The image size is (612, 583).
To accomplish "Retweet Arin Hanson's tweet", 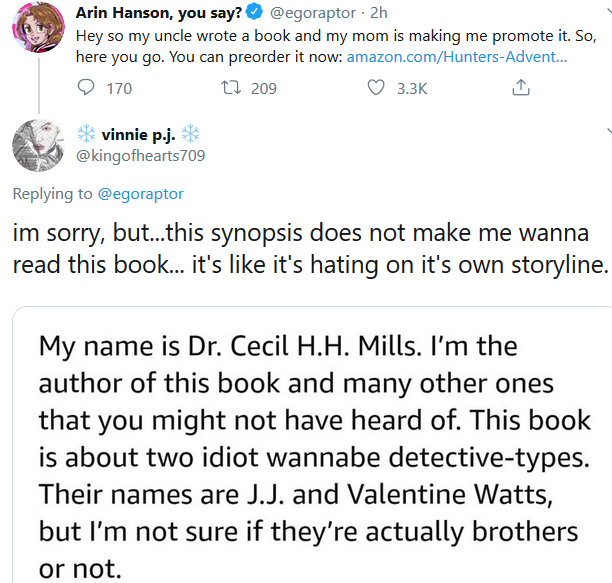I will pos(231,87).
